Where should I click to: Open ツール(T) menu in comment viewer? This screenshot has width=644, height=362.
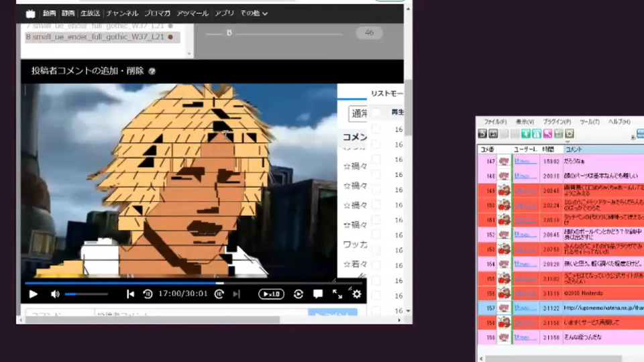point(590,122)
